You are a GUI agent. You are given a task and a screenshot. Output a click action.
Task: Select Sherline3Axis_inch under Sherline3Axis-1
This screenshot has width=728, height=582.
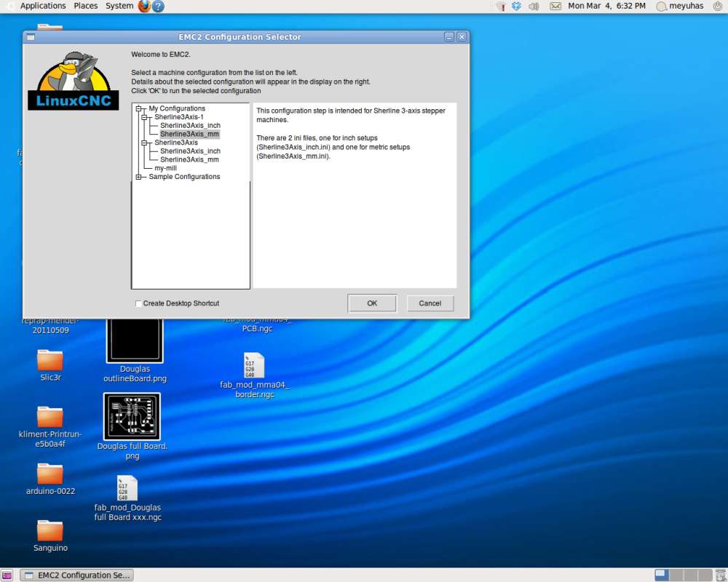click(190, 125)
